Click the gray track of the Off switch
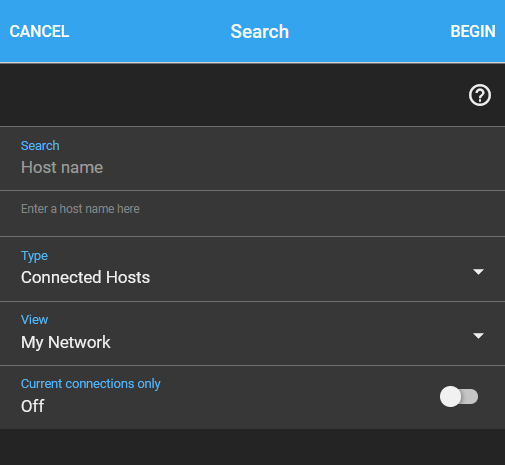 coord(471,397)
